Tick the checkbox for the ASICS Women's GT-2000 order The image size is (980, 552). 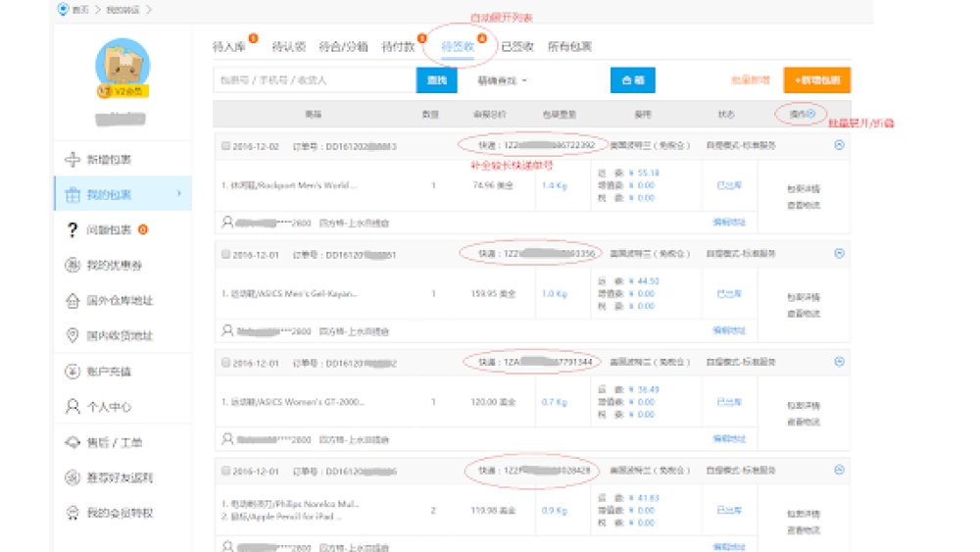225,363
